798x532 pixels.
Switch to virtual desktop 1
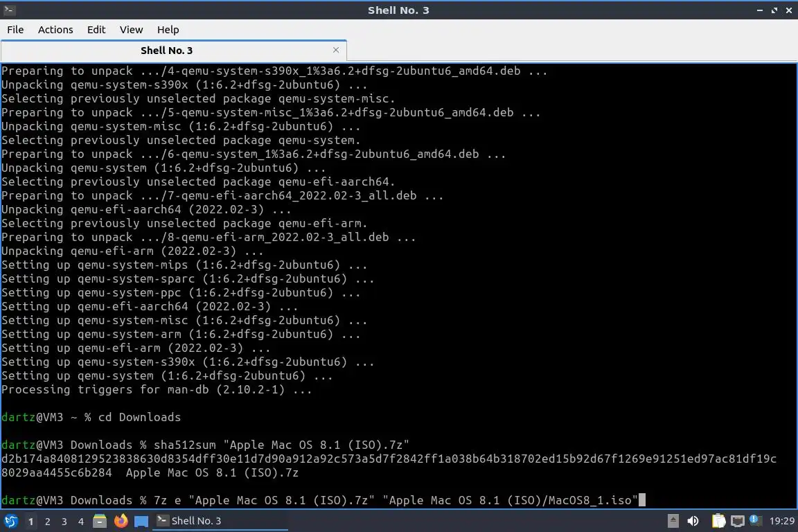click(x=30, y=522)
